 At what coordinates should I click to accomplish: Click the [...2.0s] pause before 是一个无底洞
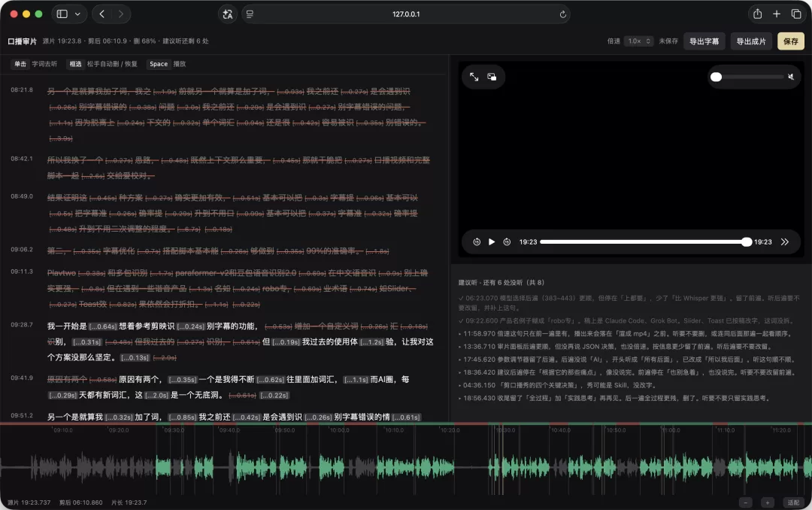tap(156, 396)
